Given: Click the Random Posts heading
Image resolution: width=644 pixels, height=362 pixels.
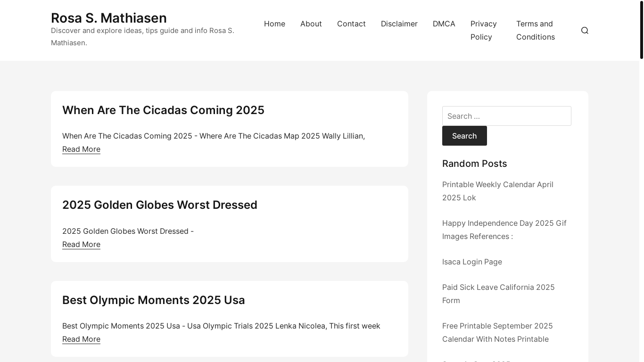Looking at the screenshot, I should point(475,164).
